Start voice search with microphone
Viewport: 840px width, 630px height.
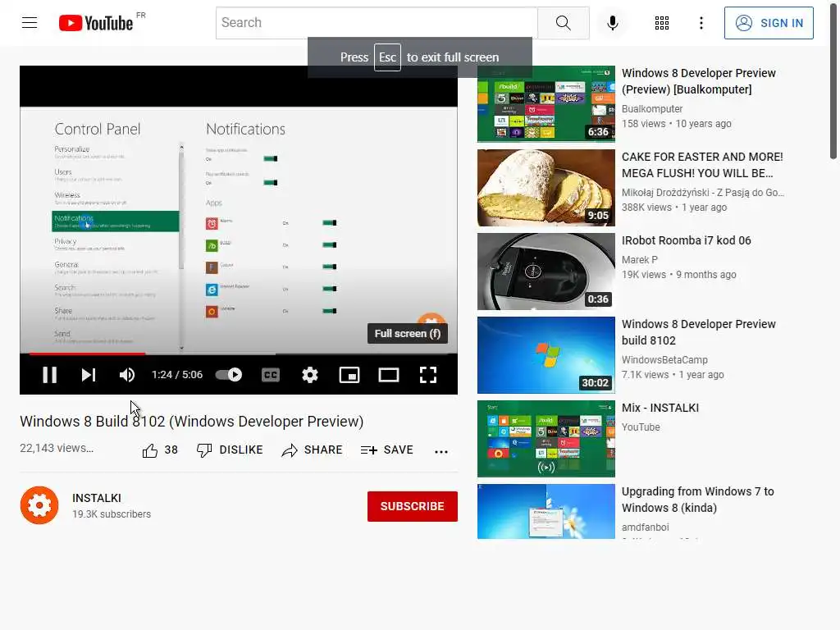[x=612, y=23]
